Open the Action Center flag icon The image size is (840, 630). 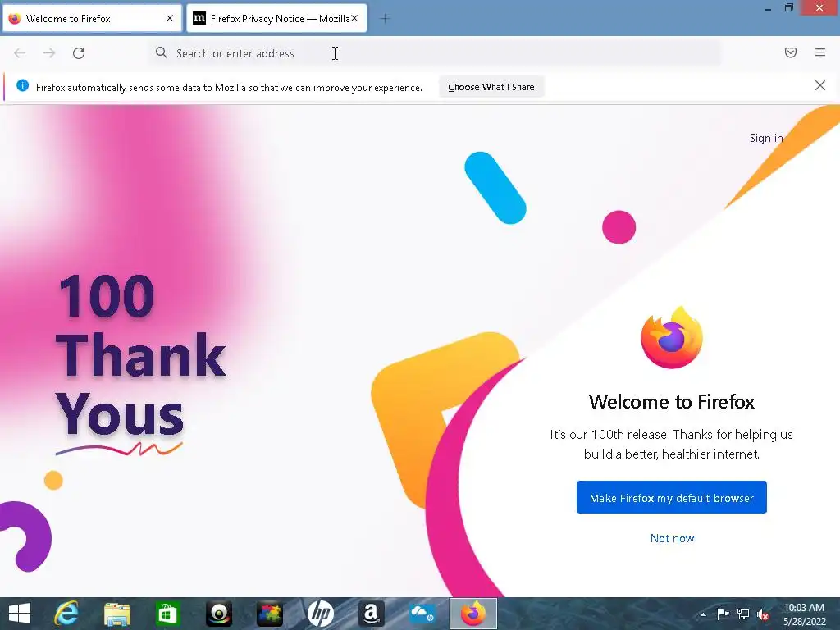pyautogui.click(x=724, y=614)
